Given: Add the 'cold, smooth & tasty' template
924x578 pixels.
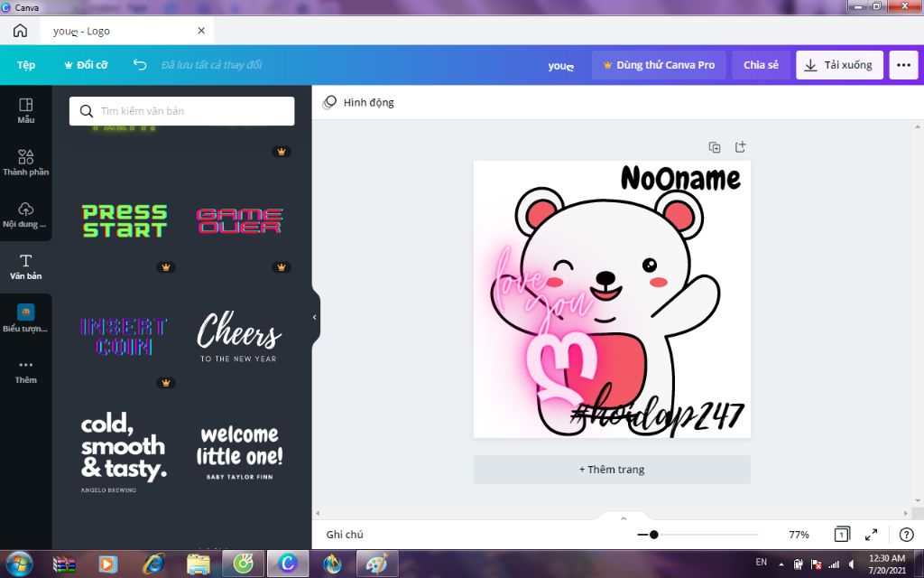Looking at the screenshot, I should (123, 453).
